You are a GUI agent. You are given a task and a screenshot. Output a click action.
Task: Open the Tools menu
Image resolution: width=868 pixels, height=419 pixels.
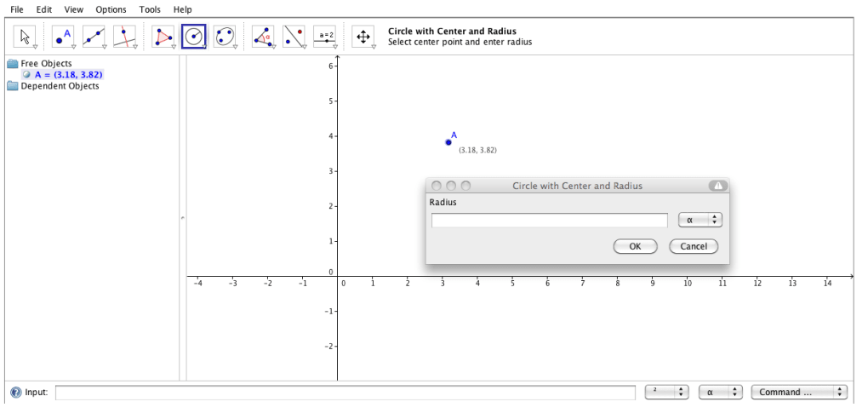[150, 9]
